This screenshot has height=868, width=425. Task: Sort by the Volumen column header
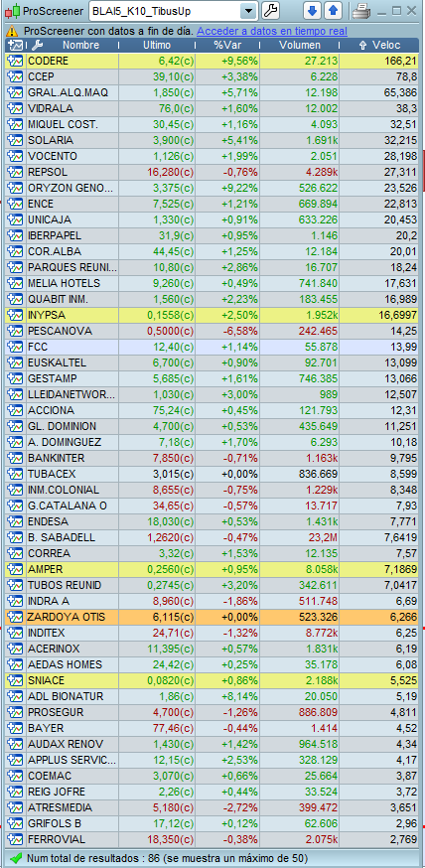(x=299, y=46)
